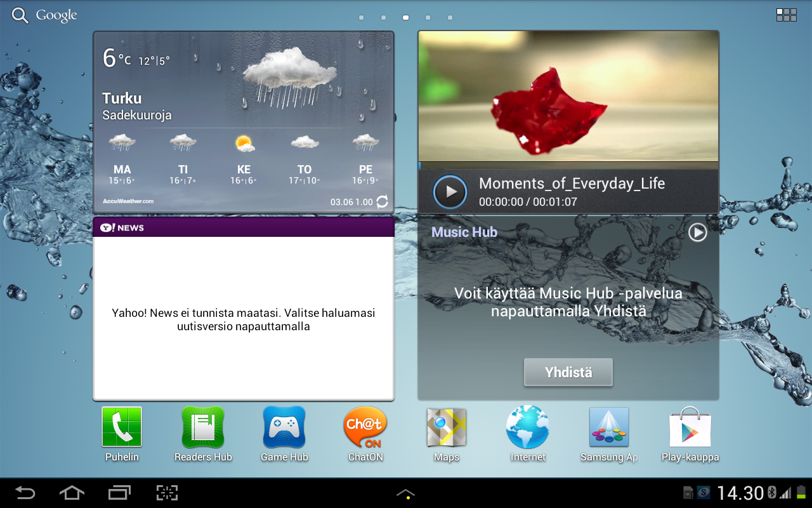Tap the Google search magnifier icon
Image resolution: width=812 pixels, height=508 pixels.
[20, 15]
